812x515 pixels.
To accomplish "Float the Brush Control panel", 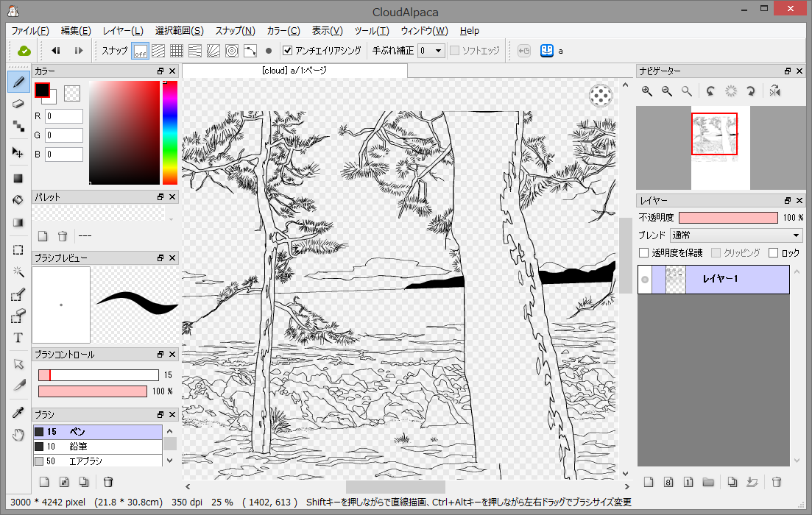I will (x=160, y=354).
